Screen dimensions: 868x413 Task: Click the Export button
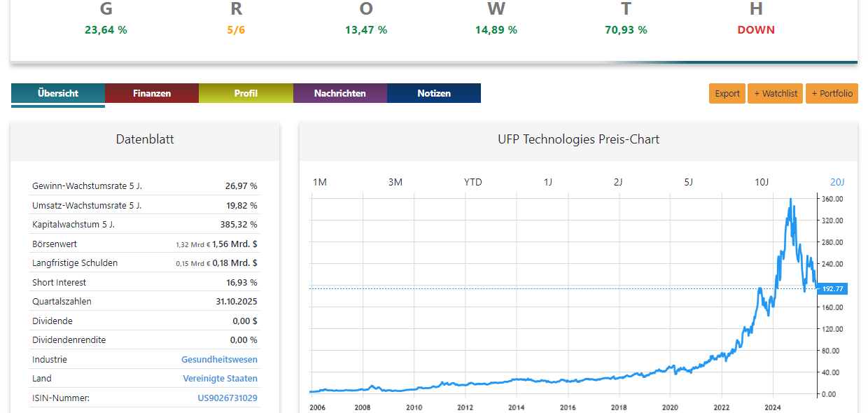pyautogui.click(x=727, y=94)
